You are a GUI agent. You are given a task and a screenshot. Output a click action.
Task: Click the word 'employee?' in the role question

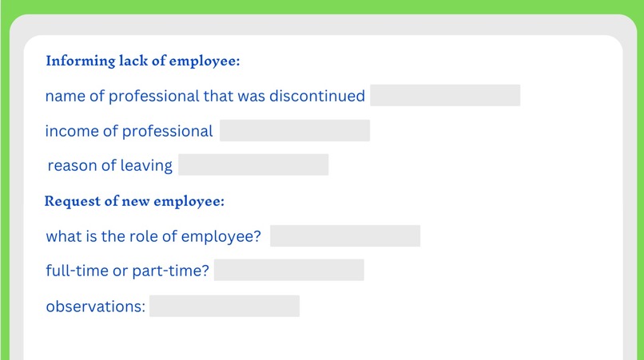click(221, 237)
